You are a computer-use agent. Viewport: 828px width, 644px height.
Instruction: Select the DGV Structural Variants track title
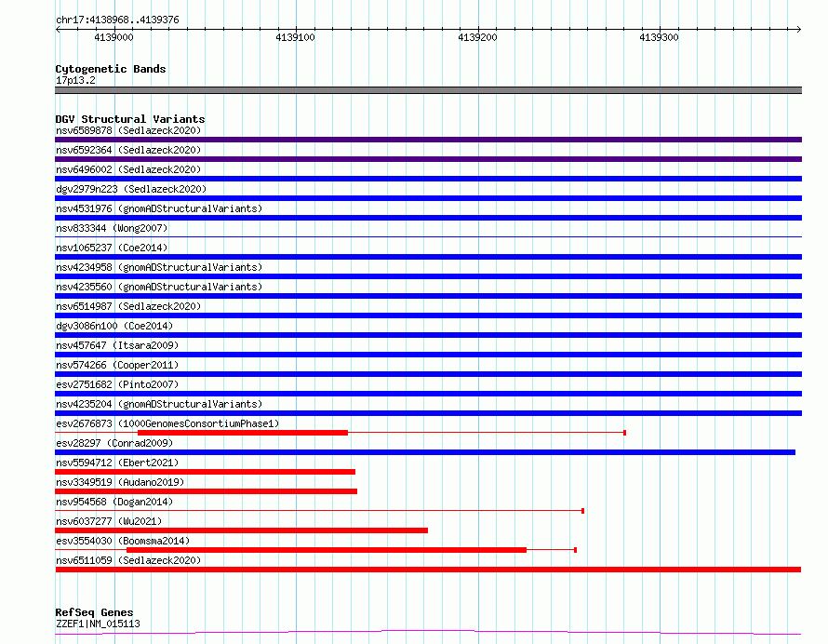[x=130, y=119]
